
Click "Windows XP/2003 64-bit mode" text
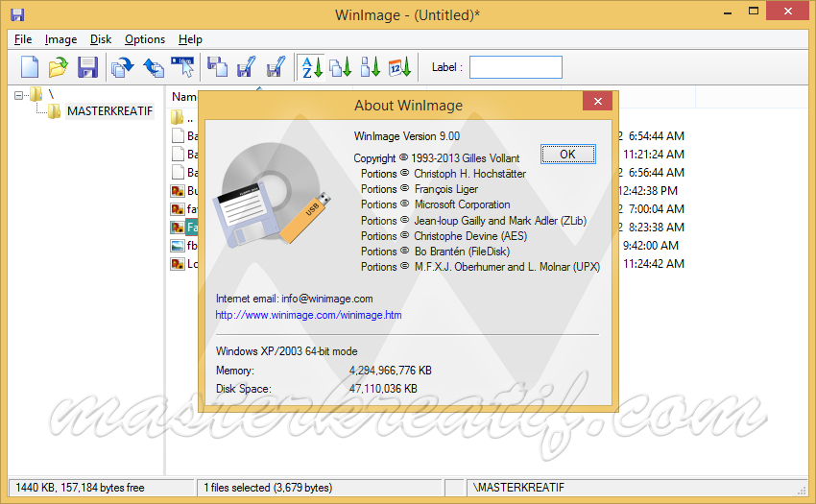pyautogui.click(x=287, y=351)
